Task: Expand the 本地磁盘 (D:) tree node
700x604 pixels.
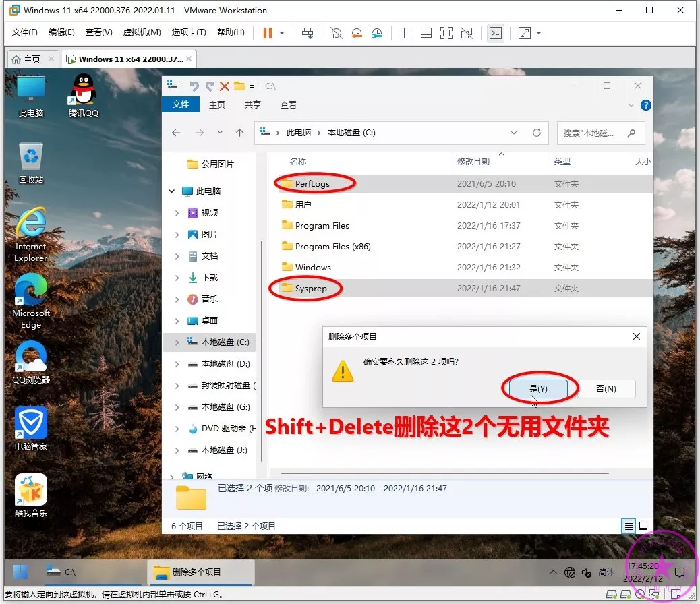Action: [177, 364]
